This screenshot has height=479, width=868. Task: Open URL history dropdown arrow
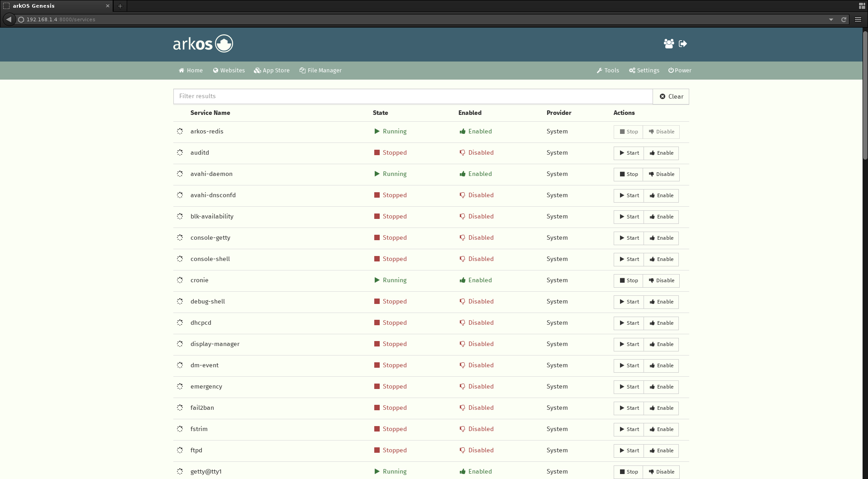click(x=831, y=19)
